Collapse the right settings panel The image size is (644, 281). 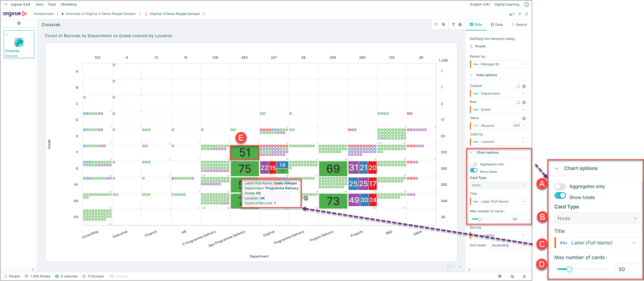pos(469,270)
